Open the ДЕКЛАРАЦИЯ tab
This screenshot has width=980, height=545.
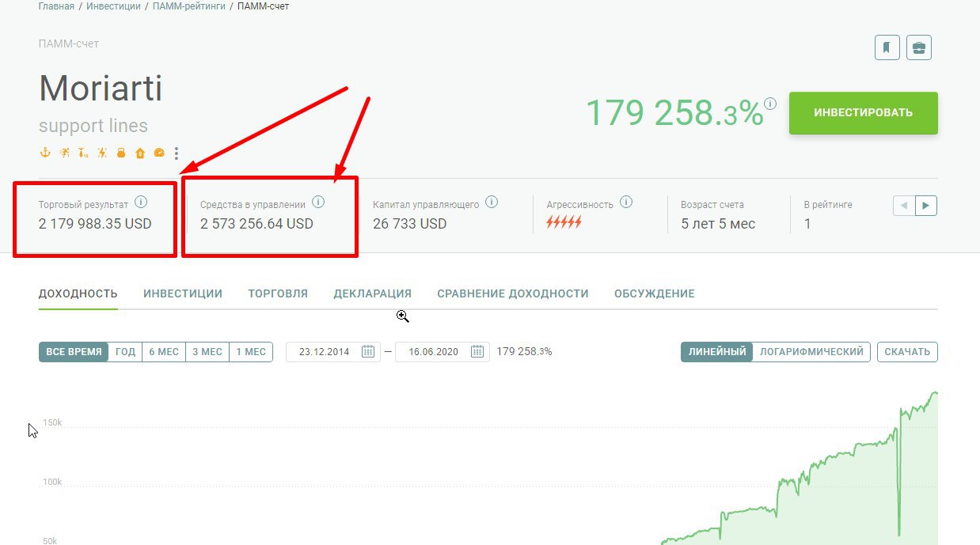[x=372, y=293]
